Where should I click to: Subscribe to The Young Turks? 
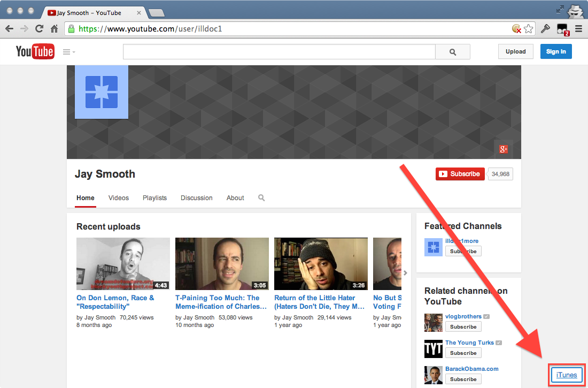(463, 353)
